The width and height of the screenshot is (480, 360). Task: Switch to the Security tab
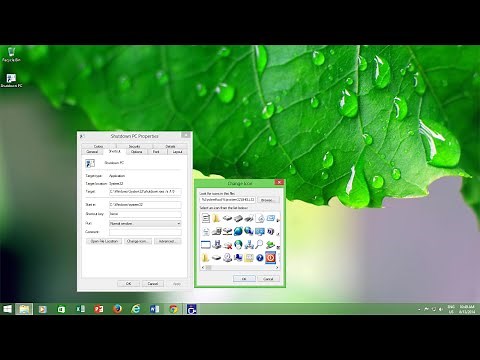pyautogui.click(x=134, y=146)
